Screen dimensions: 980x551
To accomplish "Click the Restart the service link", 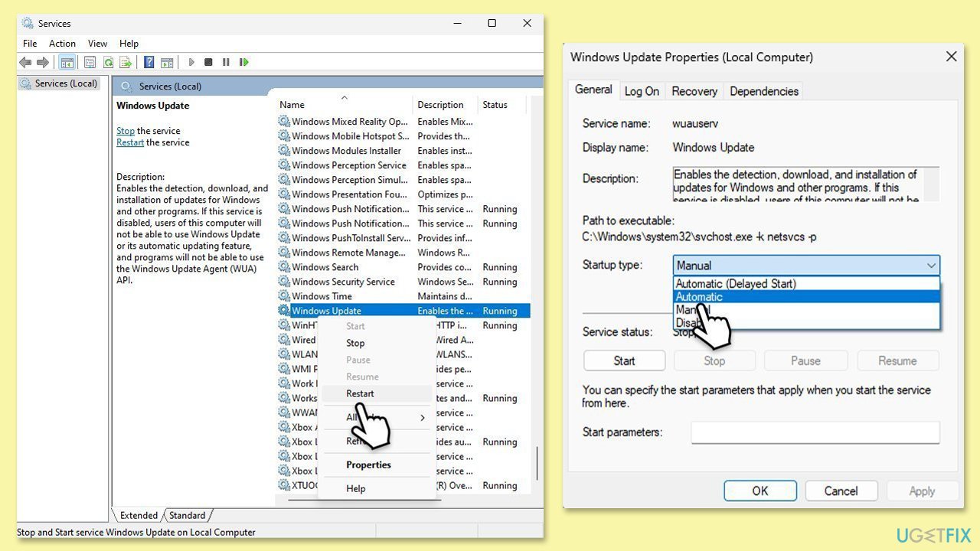I will 130,142.
